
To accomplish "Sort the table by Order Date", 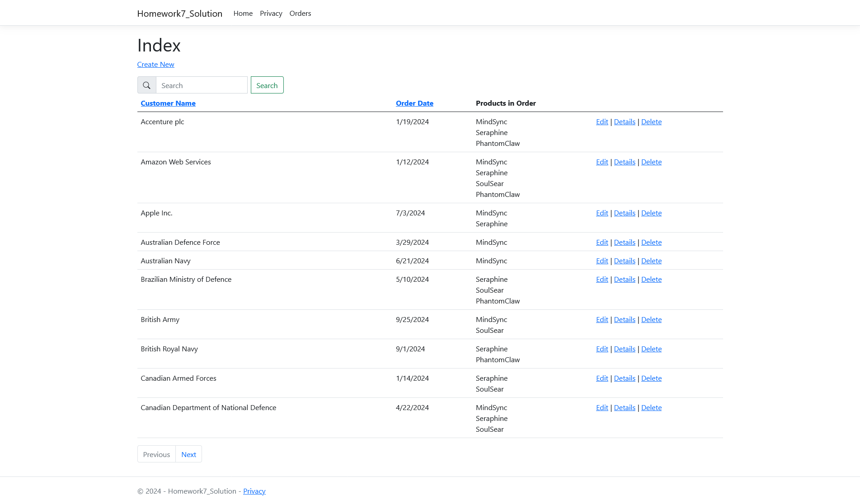I will click(x=414, y=103).
